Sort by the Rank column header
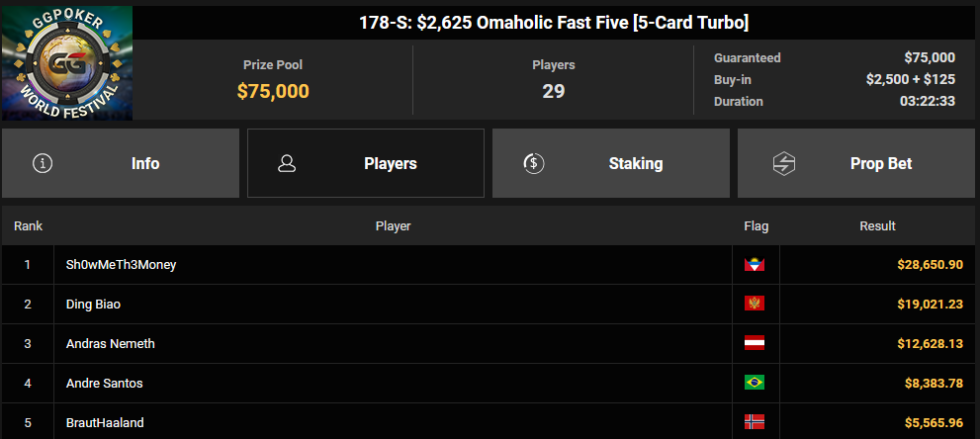This screenshot has width=980, height=439. coord(28,226)
